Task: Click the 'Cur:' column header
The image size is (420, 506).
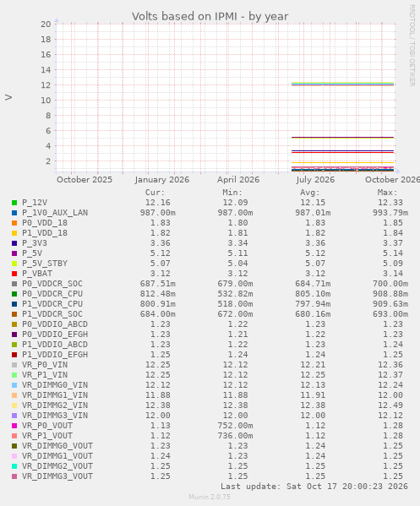Action: [155, 193]
